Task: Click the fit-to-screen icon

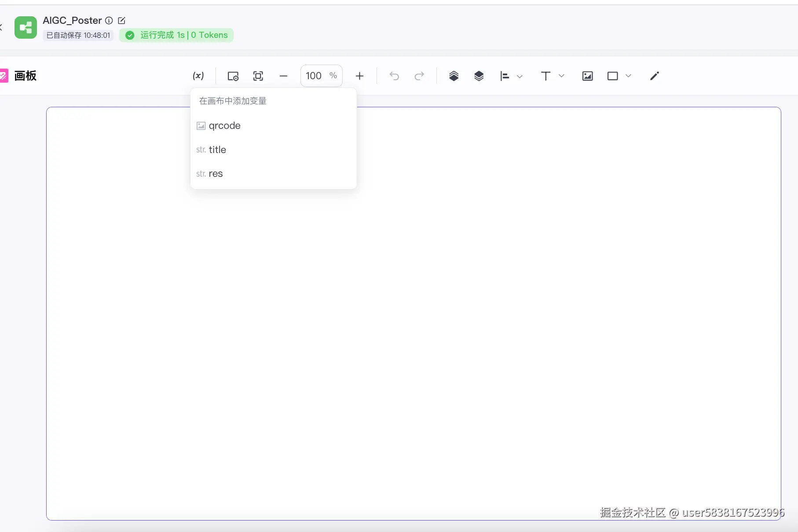Action: click(258, 76)
